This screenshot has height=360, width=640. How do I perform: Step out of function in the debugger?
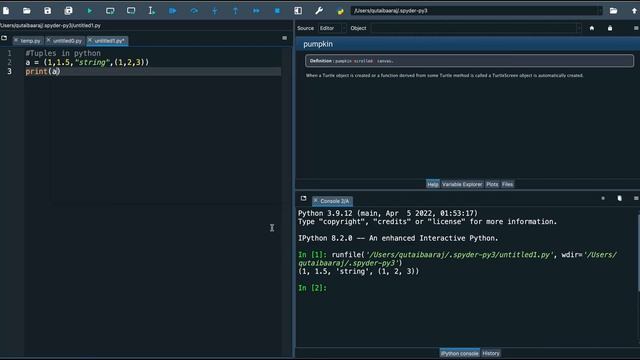click(x=236, y=11)
